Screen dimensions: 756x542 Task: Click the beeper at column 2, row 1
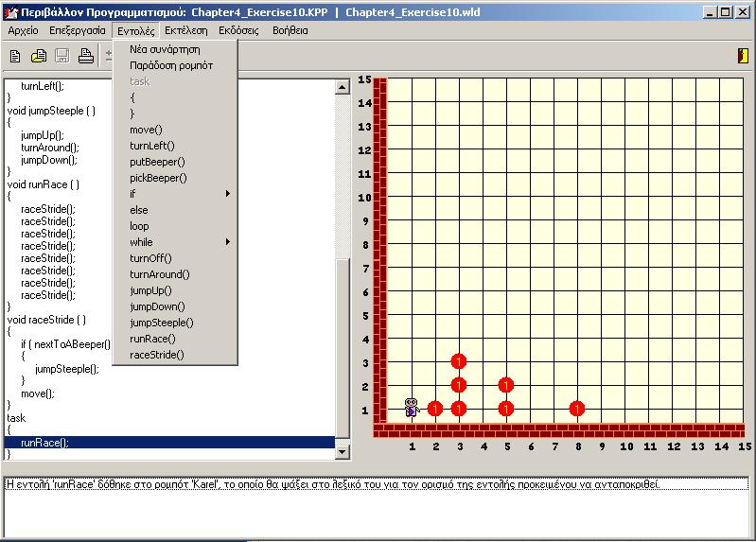click(435, 409)
